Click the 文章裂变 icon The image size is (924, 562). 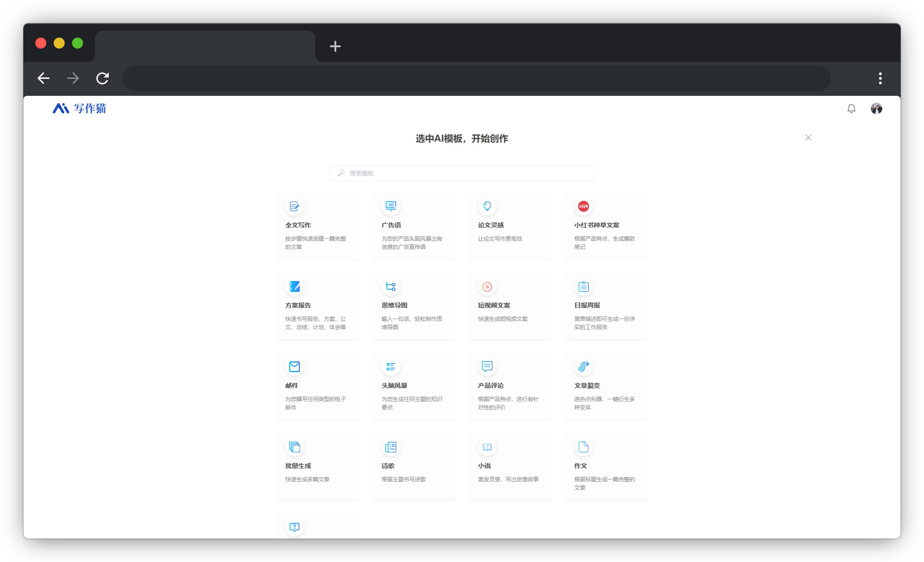[583, 367]
